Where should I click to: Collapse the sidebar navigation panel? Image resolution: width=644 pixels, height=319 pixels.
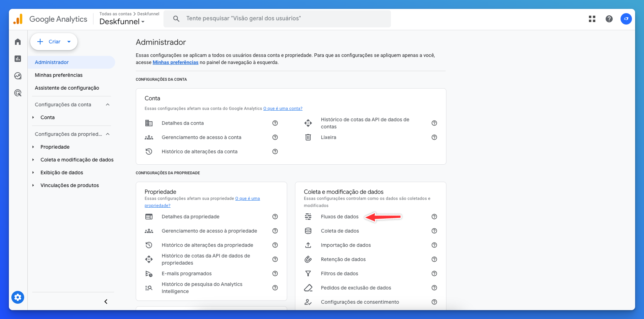(x=106, y=302)
